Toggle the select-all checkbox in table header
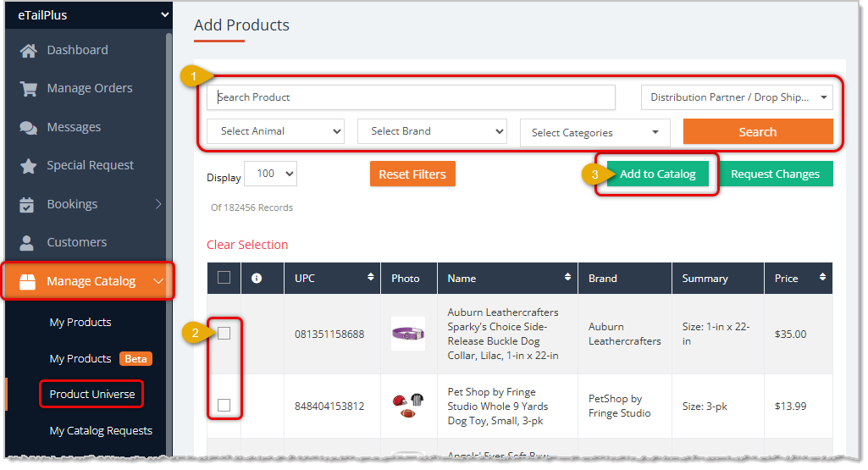 tap(224, 278)
